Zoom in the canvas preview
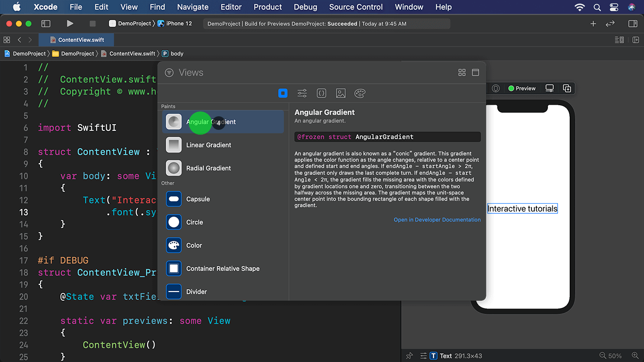The image size is (644, 362). [635, 356]
